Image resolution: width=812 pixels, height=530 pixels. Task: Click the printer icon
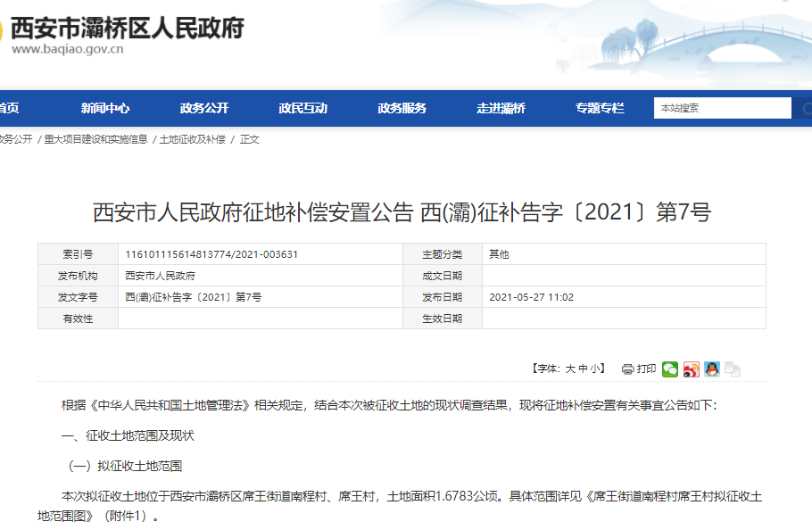(627, 369)
